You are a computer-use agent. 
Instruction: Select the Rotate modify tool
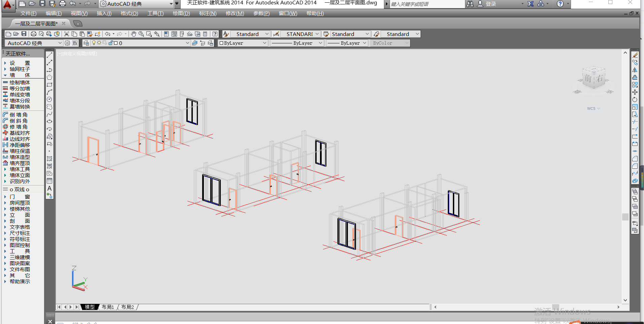[635, 99]
